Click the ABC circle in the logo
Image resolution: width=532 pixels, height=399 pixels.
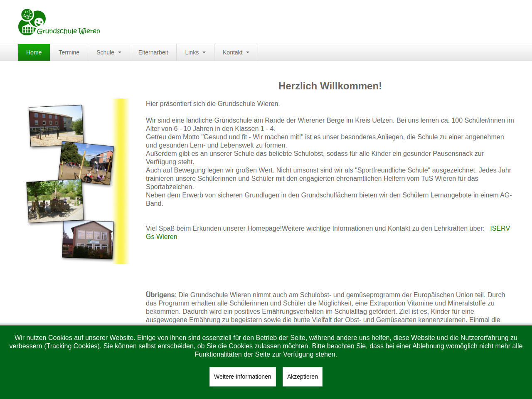27,15
